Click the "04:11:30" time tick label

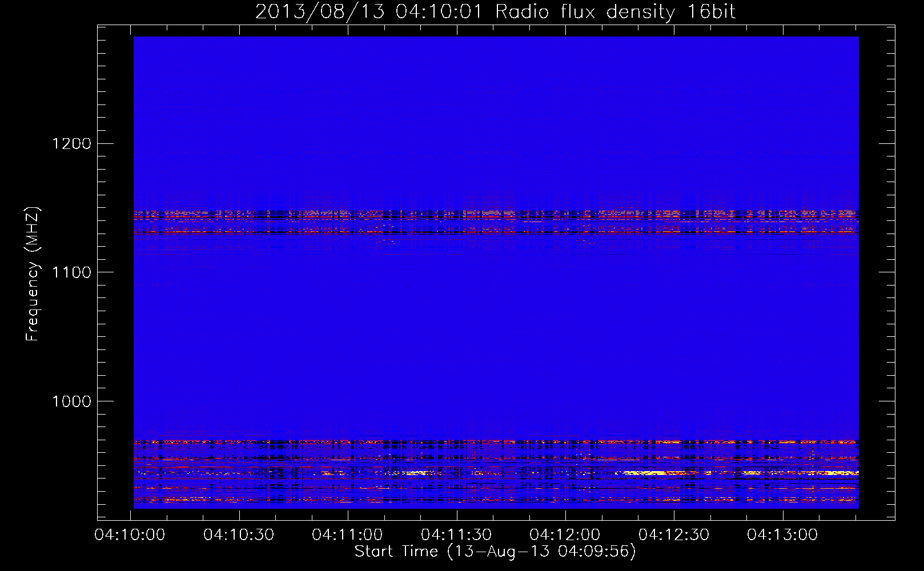coord(456,535)
